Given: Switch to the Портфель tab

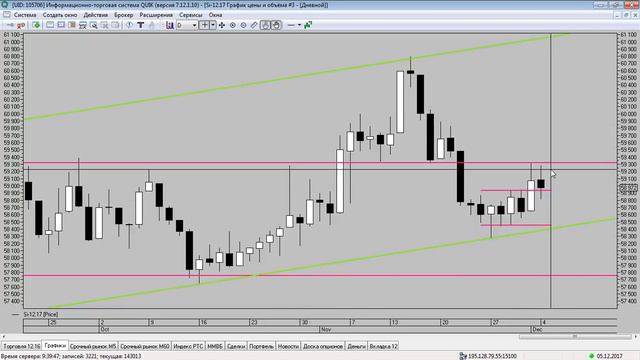Looking at the screenshot, I should click(261, 346).
